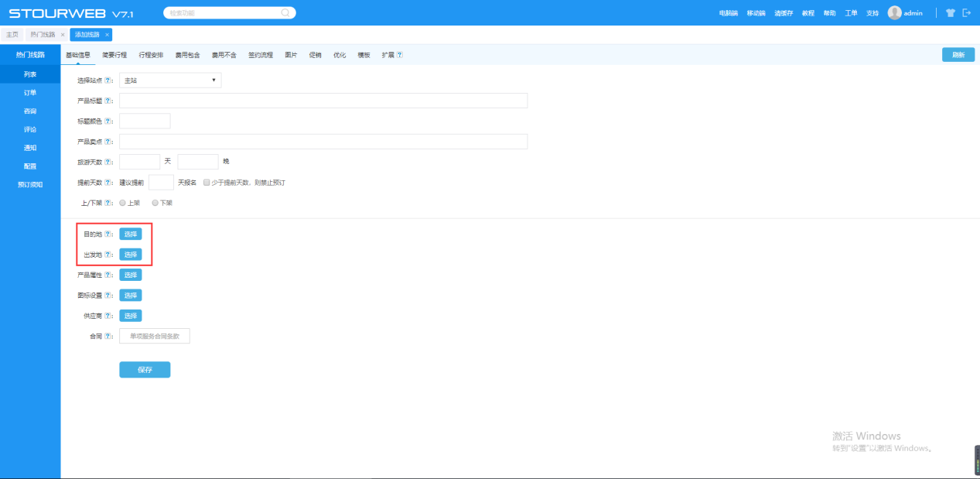The height and width of the screenshot is (479, 980).
Task: Close the 热门线路 tab with its X
Action: pyautogui.click(x=63, y=35)
